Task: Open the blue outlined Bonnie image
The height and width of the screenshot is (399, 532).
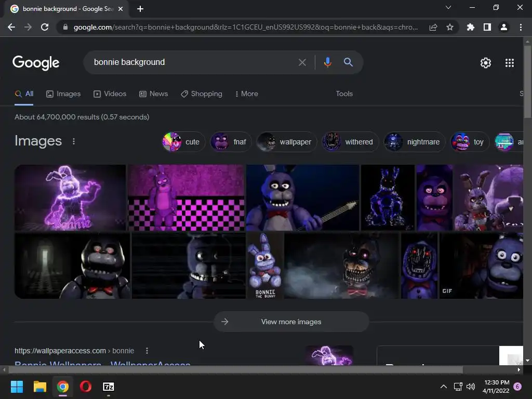Action: [388, 198]
